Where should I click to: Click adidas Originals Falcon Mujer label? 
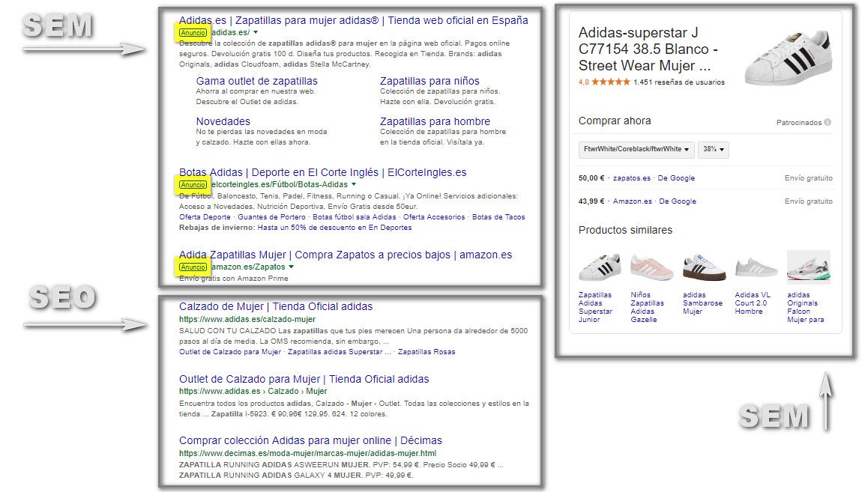pyautogui.click(x=806, y=307)
